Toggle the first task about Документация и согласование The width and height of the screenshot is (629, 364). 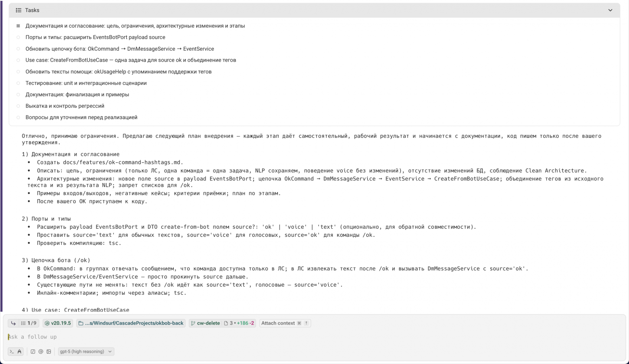(x=18, y=26)
